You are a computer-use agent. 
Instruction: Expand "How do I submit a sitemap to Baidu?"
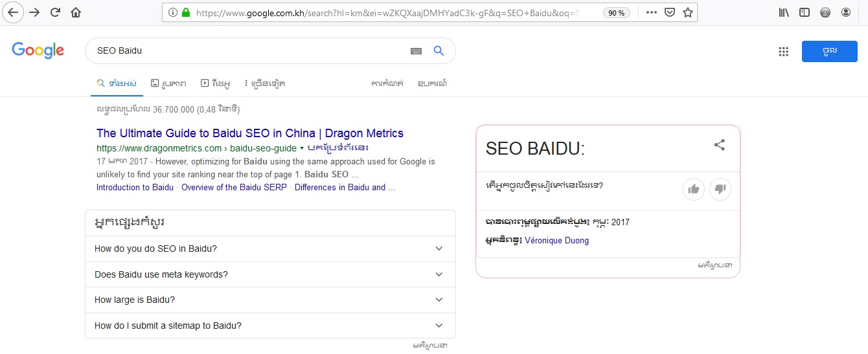270,326
